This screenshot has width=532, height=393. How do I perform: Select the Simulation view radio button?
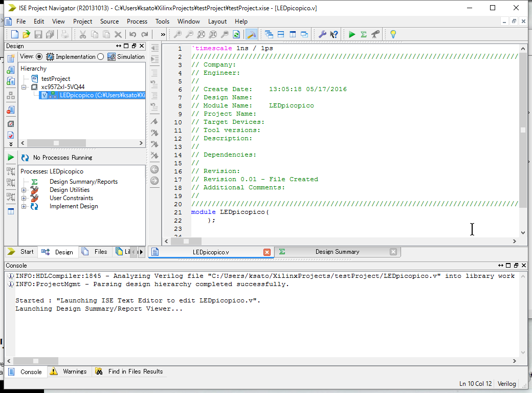[x=100, y=57]
